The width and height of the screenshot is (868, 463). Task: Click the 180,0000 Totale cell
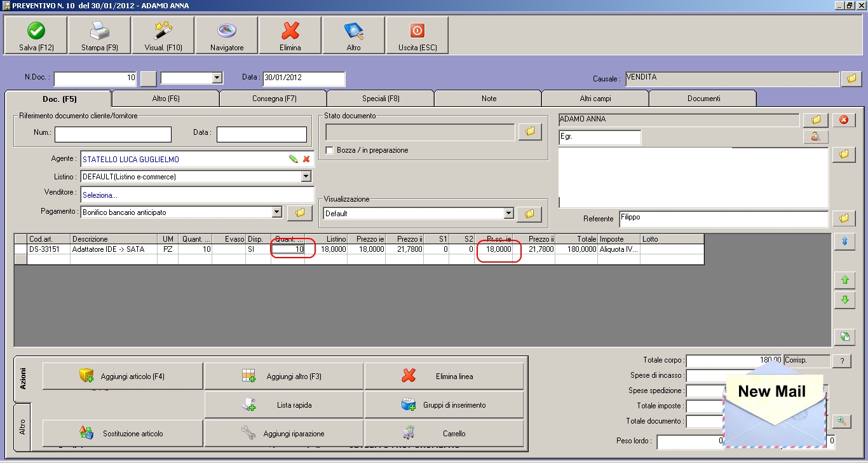click(576, 249)
